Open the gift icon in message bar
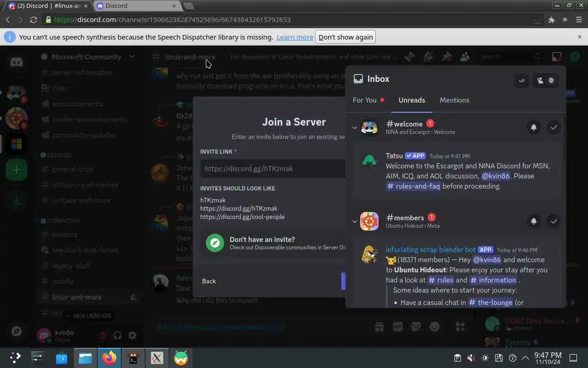 coord(379,327)
